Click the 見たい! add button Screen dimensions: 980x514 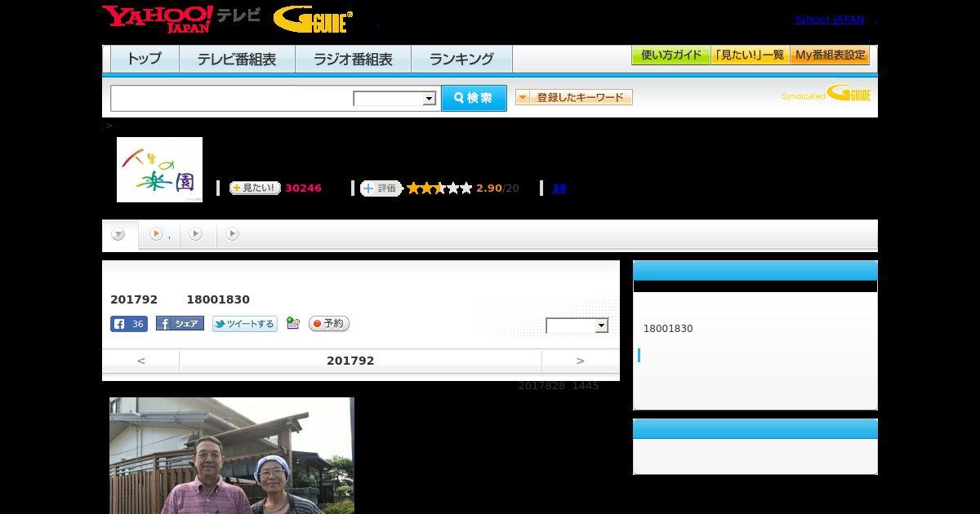click(x=255, y=188)
